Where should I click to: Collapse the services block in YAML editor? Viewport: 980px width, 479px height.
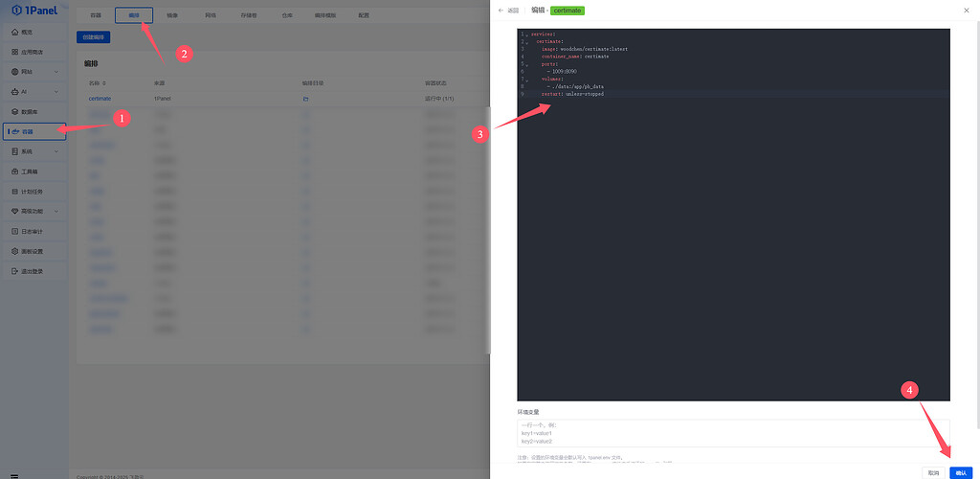pyautogui.click(x=526, y=34)
